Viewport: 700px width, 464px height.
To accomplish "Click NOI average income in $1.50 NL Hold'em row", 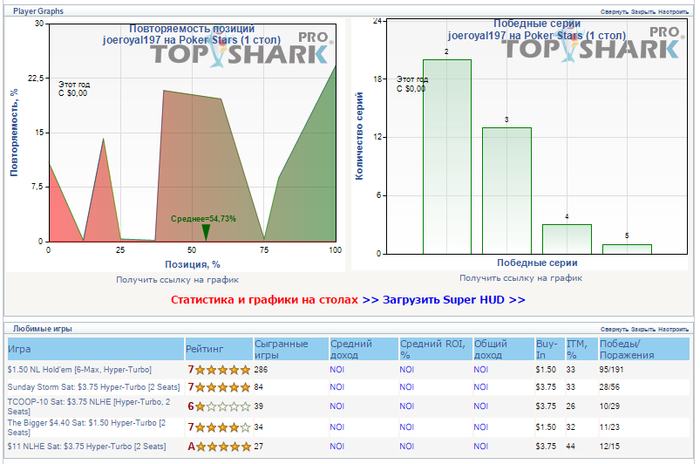I will 337,370.
